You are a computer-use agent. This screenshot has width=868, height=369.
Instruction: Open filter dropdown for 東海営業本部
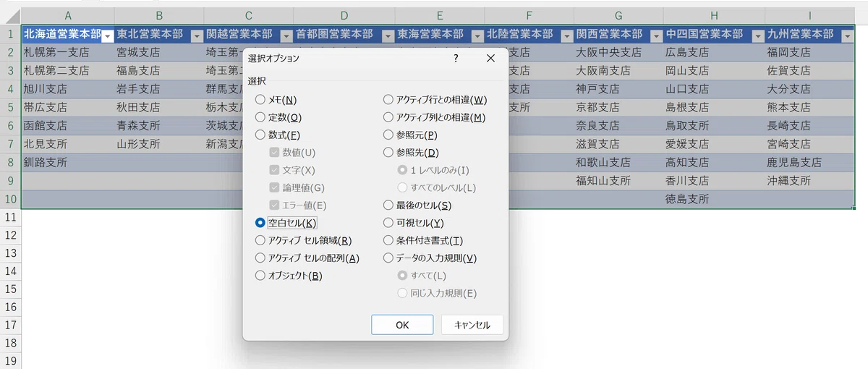pos(477,35)
